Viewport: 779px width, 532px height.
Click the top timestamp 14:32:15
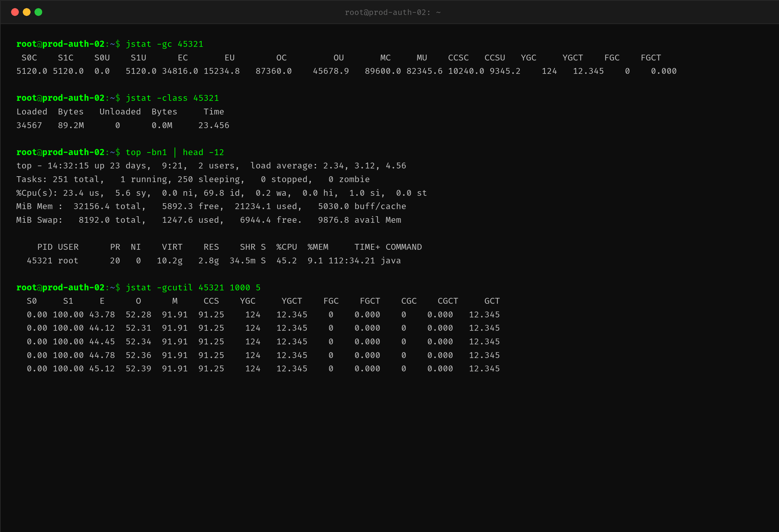68,166
